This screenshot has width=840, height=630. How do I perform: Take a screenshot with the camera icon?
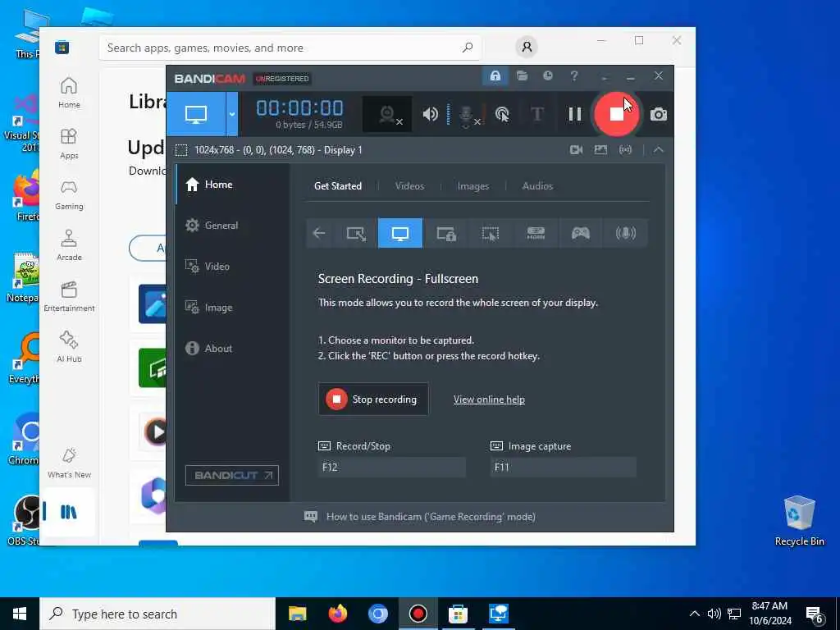659,114
